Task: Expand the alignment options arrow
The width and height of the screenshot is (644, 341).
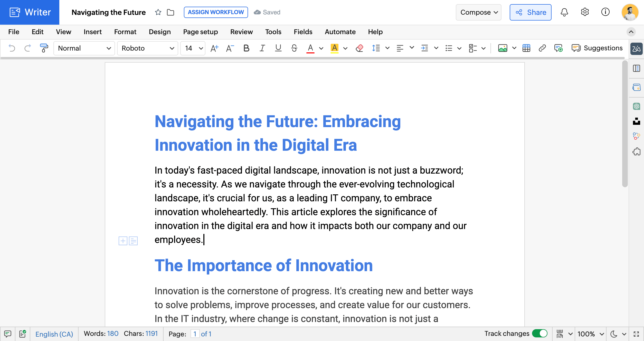Action: tap(412, 48)
